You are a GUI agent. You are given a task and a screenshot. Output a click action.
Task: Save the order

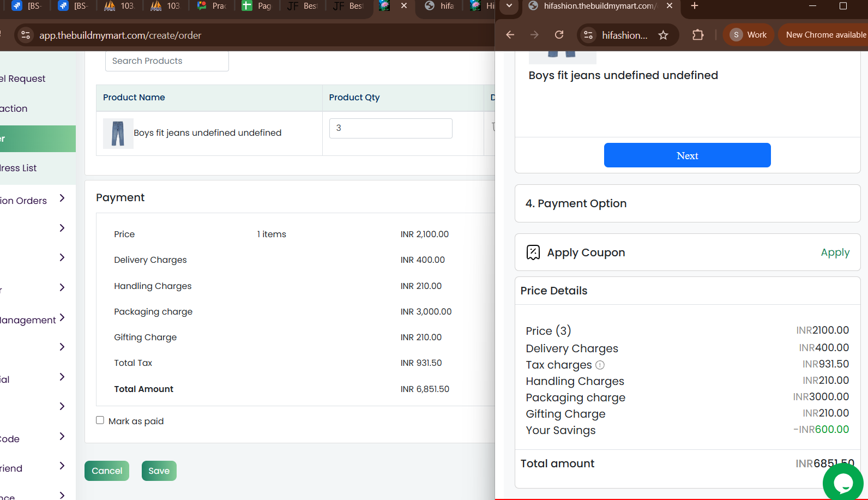pos(159,471)
